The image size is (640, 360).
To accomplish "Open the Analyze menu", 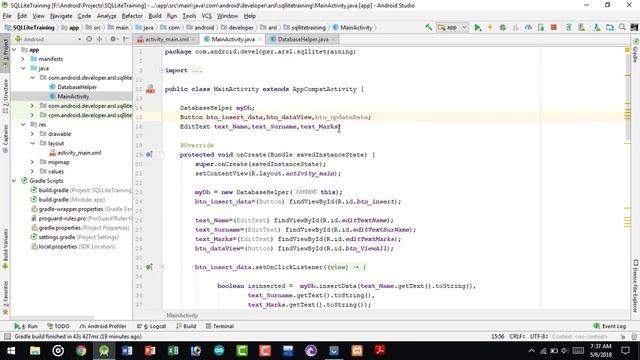I will coord(107,16).
